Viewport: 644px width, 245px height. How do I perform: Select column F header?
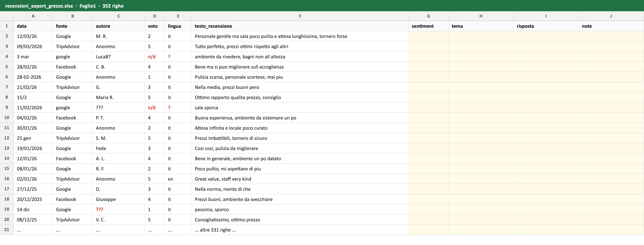coord(300,16)
